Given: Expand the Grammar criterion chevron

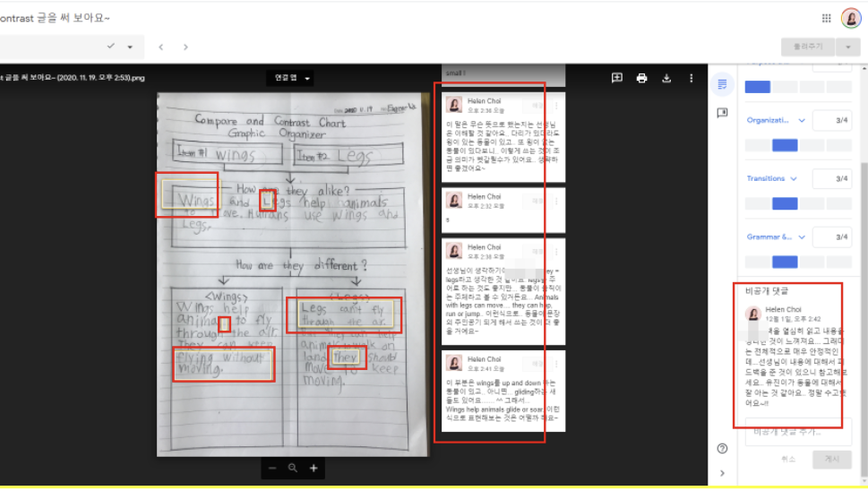Looking at the screenshot, I should tap(802, 237).
